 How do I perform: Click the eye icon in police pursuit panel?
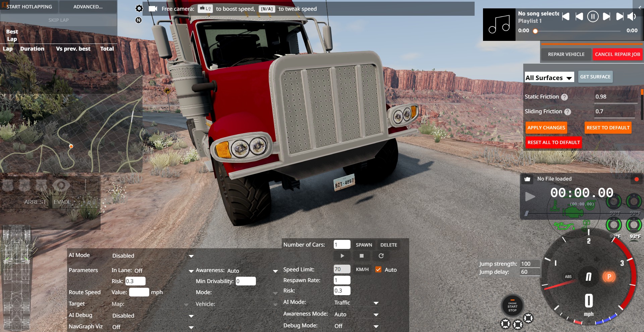pyautogui.click(x=61, y=185)
